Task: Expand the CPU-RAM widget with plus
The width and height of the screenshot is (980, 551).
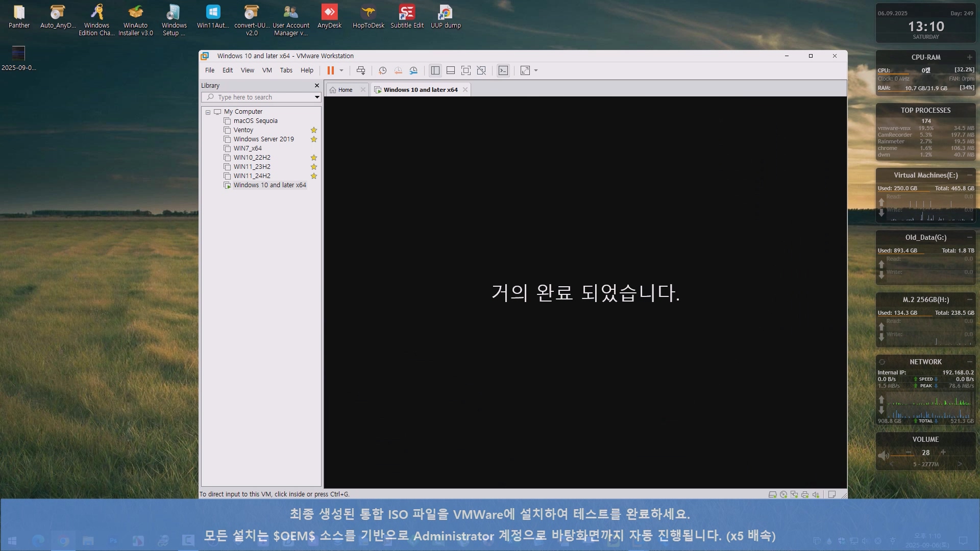Action: pos(969,57)
